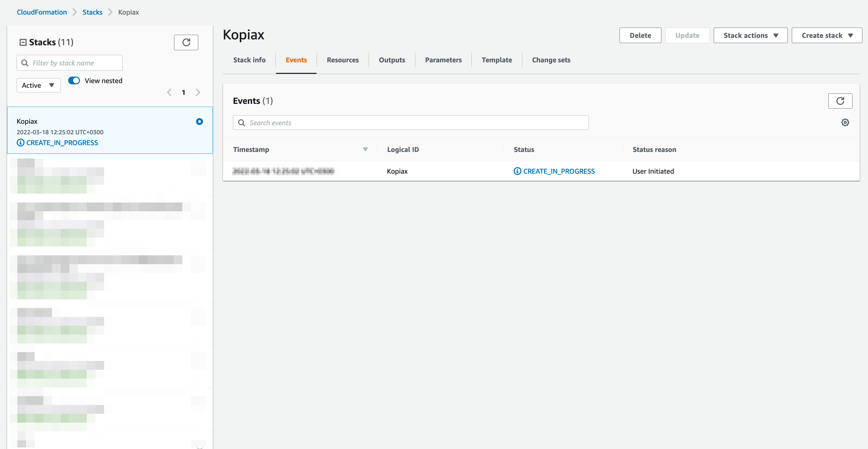
Task: Open the Resources tab
Action: (x=343, y=60)
